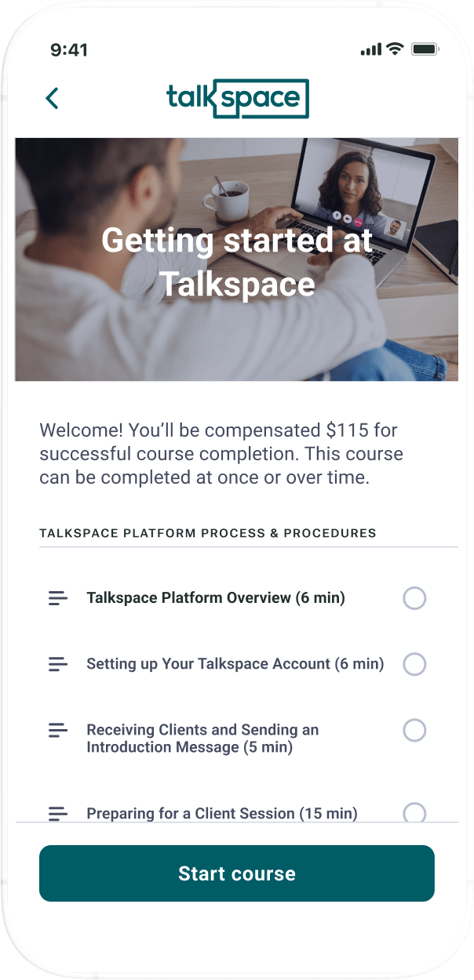Select the lesson icon for Preparing for a Client Session
Viewport: 474px width, 980px height.
[x=57, y=814]
